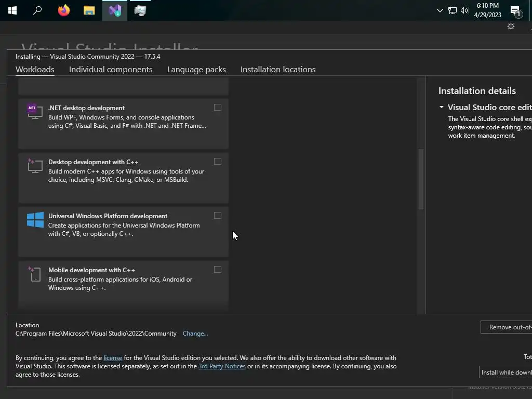Click Mobile development with C++ title
Viewport: 532px width, 399px height.
coord(91,270)
